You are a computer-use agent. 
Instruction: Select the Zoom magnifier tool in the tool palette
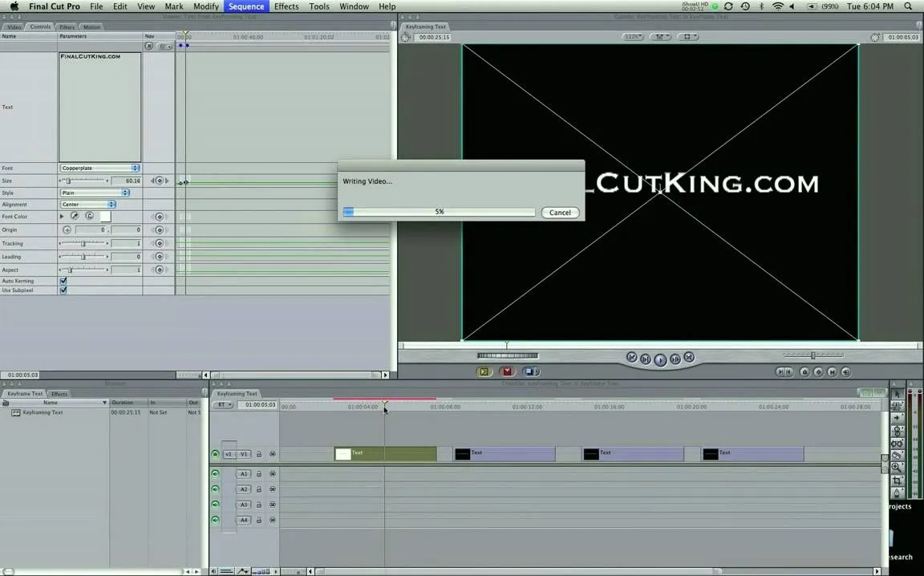897,468
